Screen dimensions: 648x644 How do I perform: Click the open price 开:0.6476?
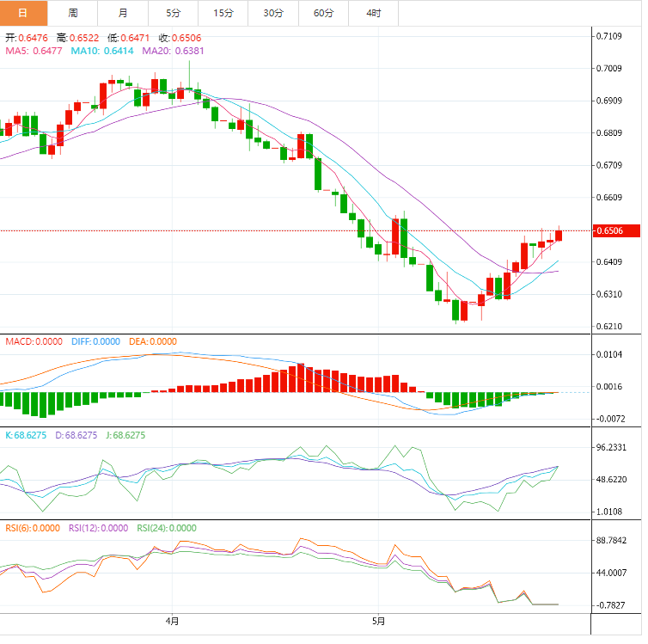pyautogui.click(x=27, y=38)
